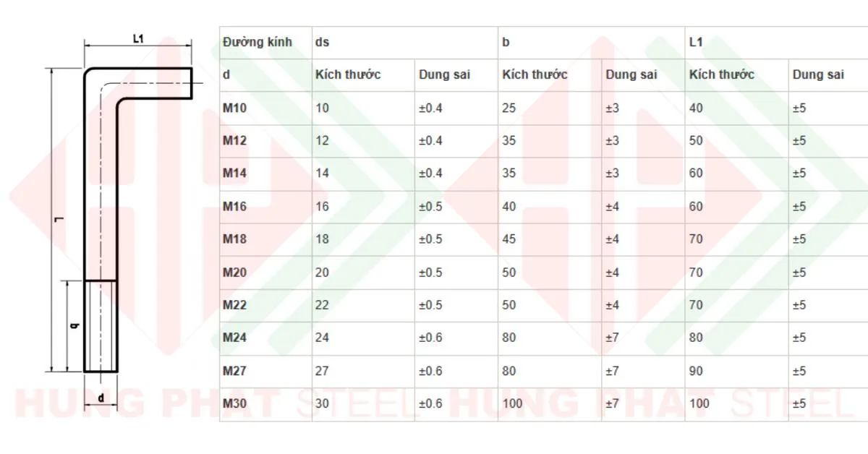The height and width of the screenshot is (454, 868).
Task: Click the M22 row label
Action: [234, 305]
